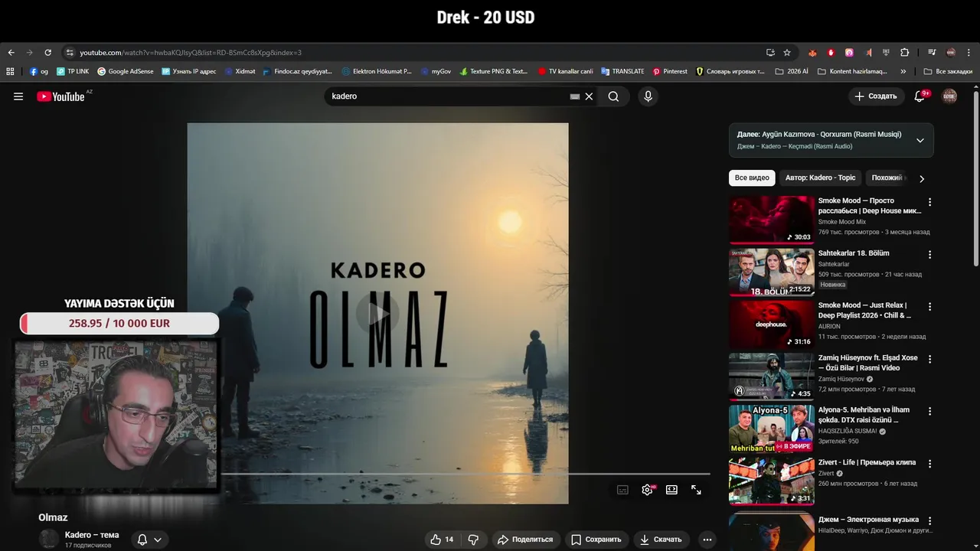Select the Похожие chip

(x=887, y=178)
